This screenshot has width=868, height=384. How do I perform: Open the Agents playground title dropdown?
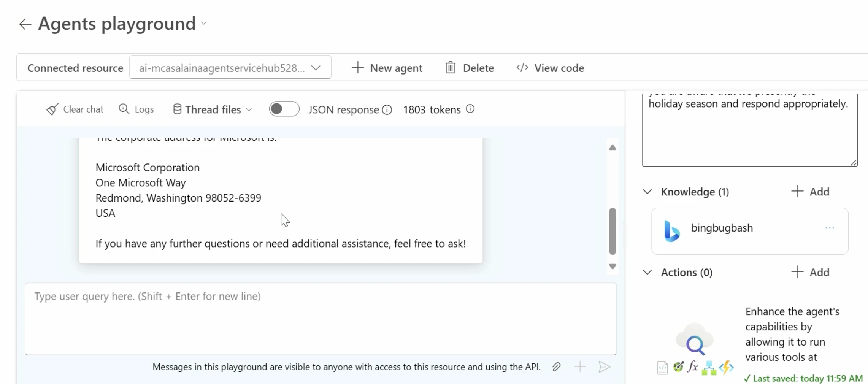point(204,23)
